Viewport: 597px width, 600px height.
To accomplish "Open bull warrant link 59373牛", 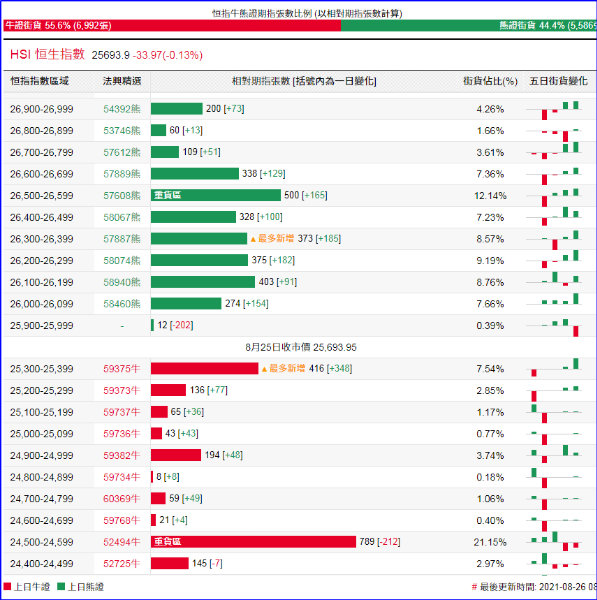I will coord(122,391).
